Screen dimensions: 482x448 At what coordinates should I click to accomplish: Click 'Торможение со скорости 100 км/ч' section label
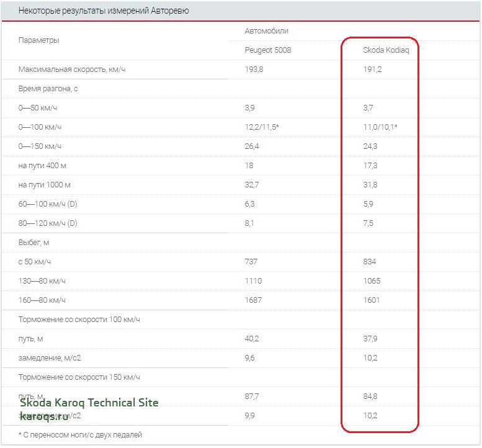click(x=79, y=320)
